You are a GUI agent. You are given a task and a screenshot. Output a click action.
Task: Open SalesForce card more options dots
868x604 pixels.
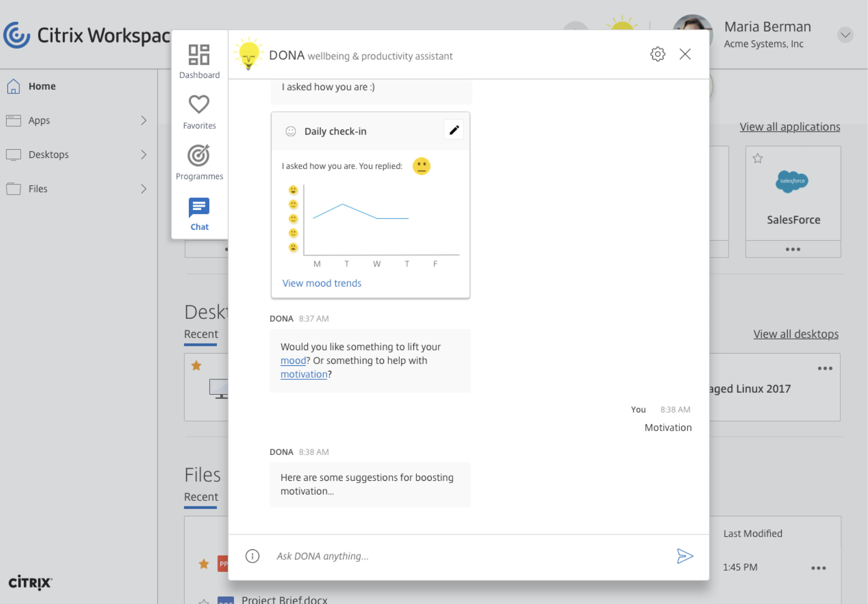[793, 249]
